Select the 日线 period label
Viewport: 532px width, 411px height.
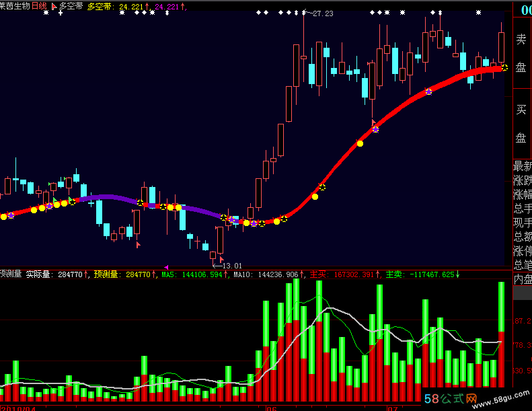tap(39, 6)
